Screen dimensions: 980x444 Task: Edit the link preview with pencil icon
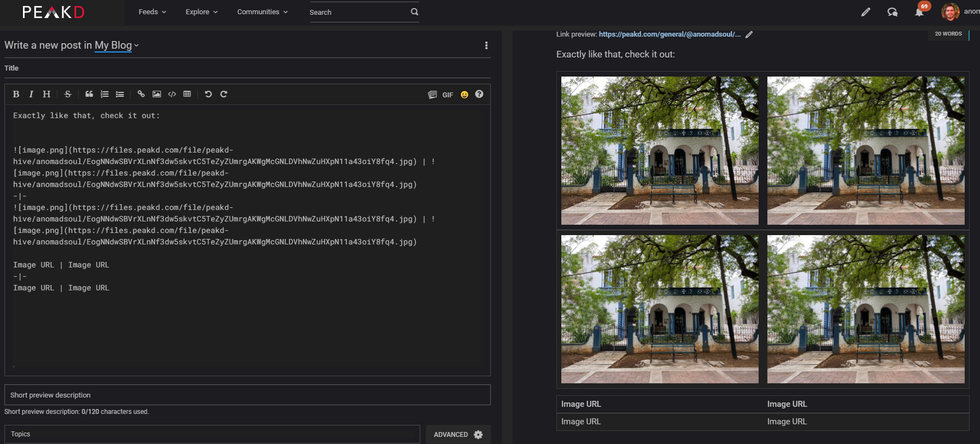(749, 34)
